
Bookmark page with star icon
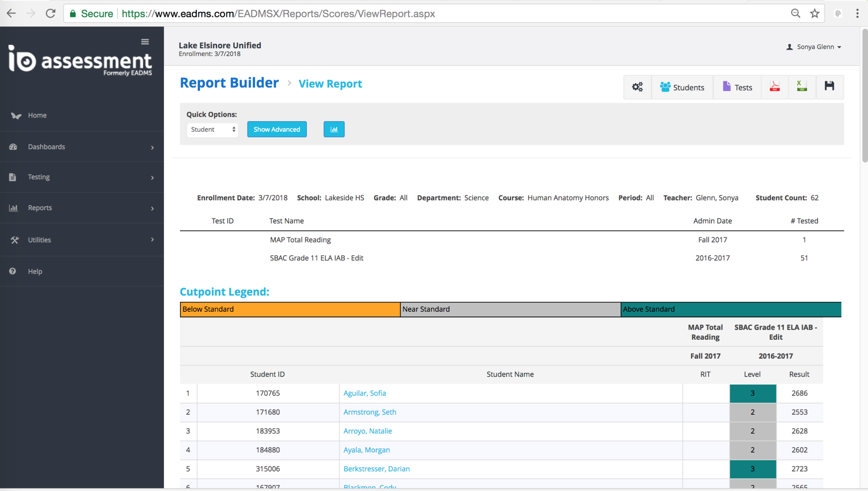tap(815, 14)
